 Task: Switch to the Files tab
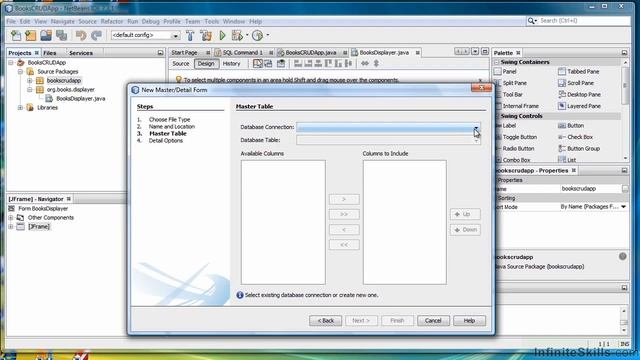tap(50, 53)
